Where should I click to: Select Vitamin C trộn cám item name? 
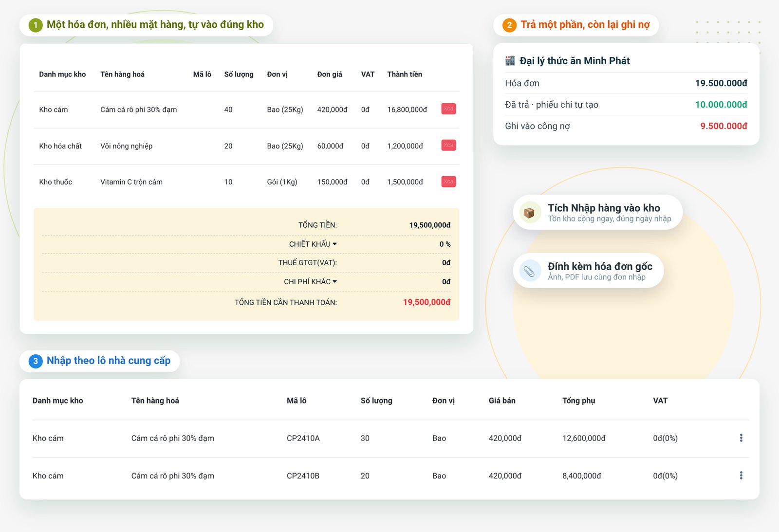click(131, 182)
